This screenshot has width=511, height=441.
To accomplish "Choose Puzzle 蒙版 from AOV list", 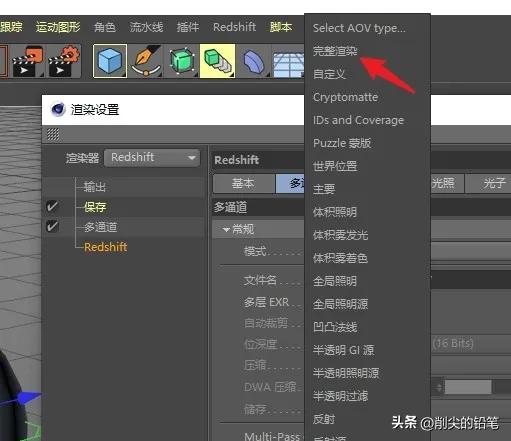I will (342, 143).
